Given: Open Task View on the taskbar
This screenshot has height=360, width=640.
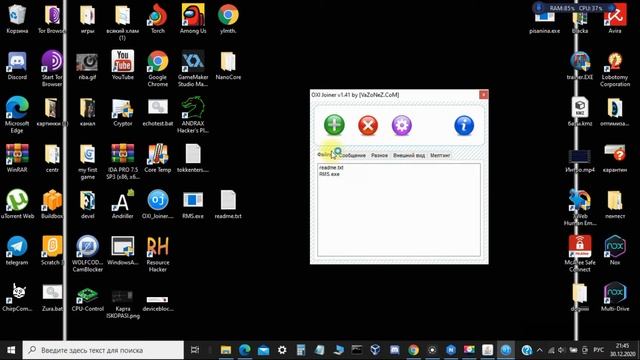Looking at the screenshot, I should (x=195, y=350).
